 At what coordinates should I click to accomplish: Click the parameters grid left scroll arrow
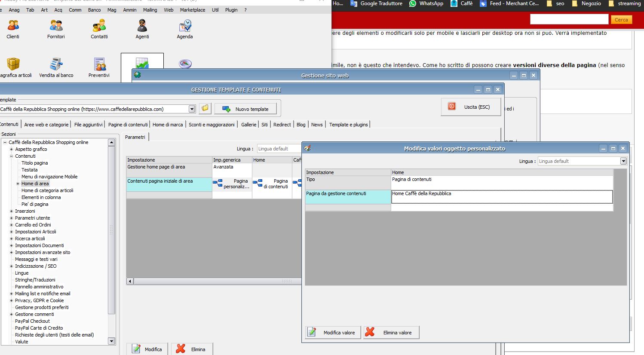point(130,281)
